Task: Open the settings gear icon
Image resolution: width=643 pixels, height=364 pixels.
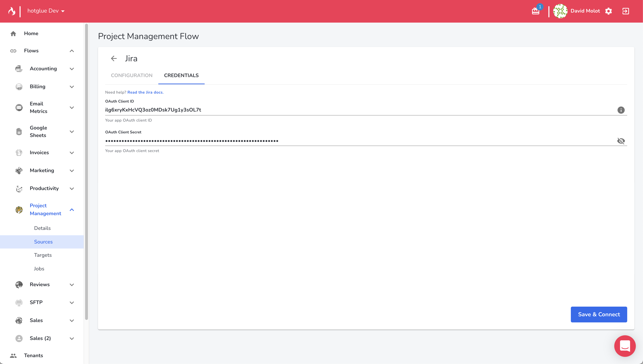Action: tap(609, 11)
